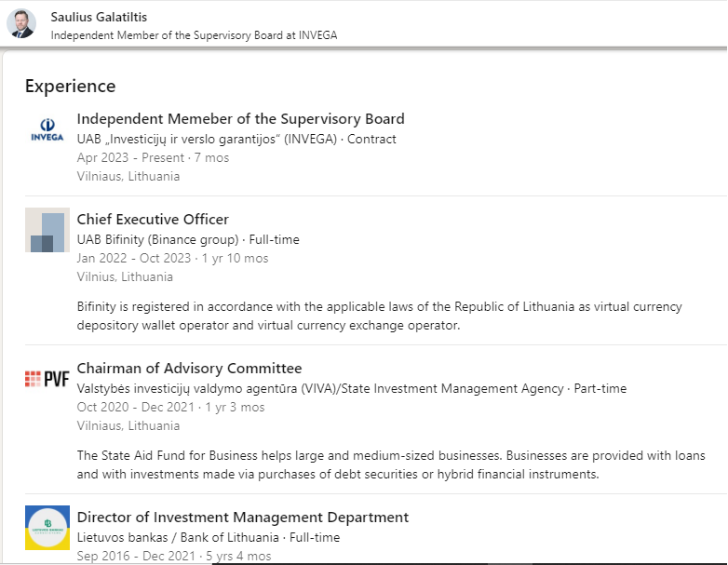This screenshot has height=565, width=728.
Task: Open Director of Investment Management Department entry
Action: pos(242,518)
